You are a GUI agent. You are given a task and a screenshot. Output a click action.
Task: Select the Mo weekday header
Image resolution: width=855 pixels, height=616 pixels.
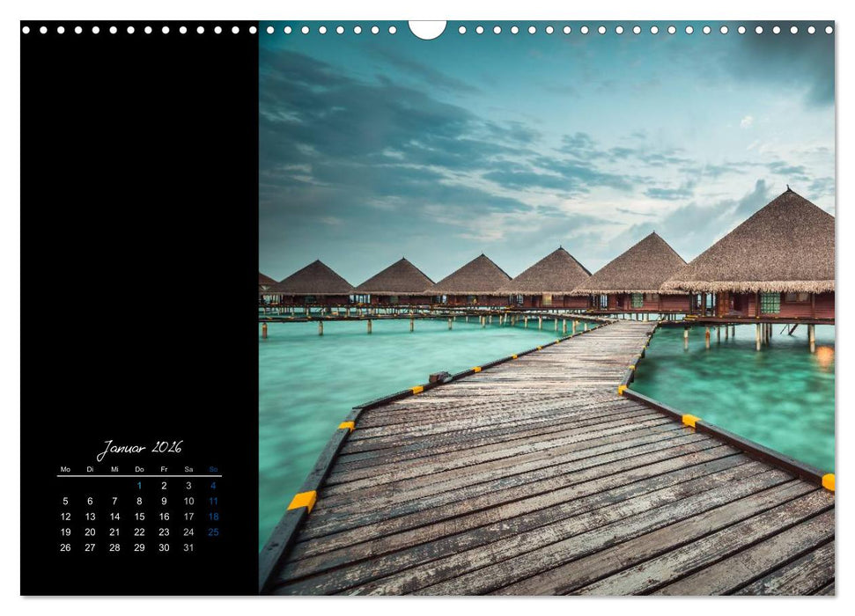64,469
